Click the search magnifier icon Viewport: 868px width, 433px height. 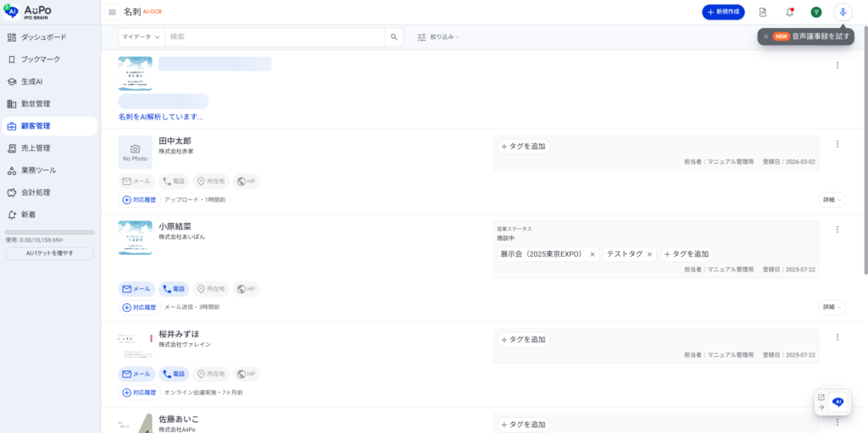pyautogui.click(x=394, y=37)
